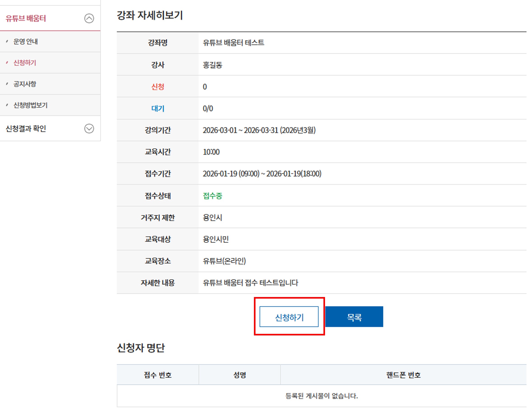This screenshot has width=532, height=419.
Task: Click the 성명 column header
Action: tap(239, 375)
